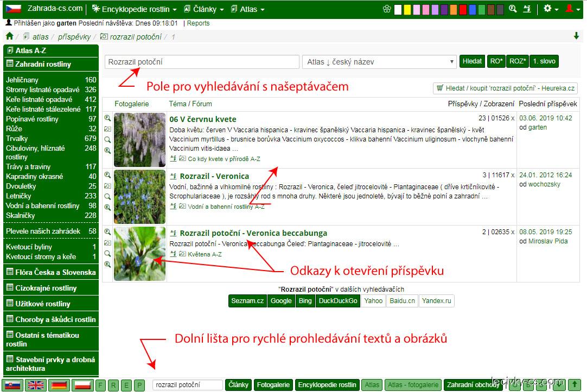The height and width of the screenshot is (392, 587).
Task: Click the home icon in the breadcrumb
Action: tap(9, 36)
